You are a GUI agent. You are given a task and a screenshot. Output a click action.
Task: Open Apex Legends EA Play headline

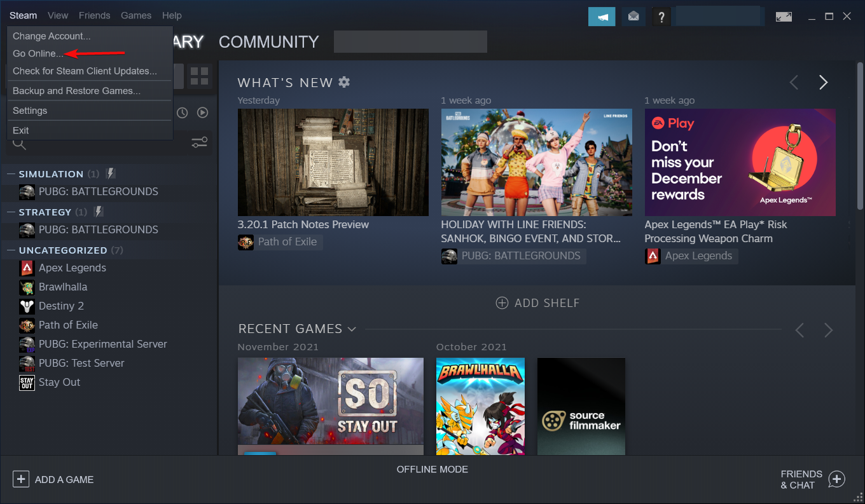point(716,231)
